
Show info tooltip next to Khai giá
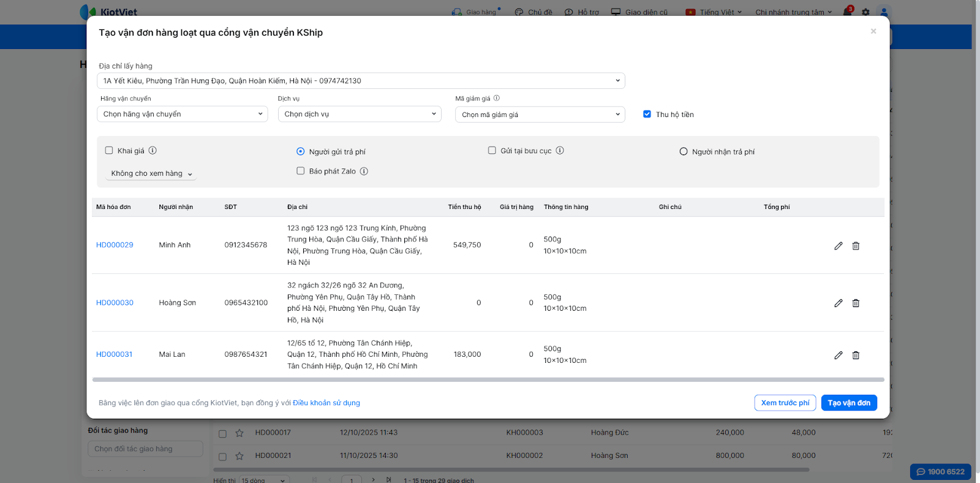point(153,151)
